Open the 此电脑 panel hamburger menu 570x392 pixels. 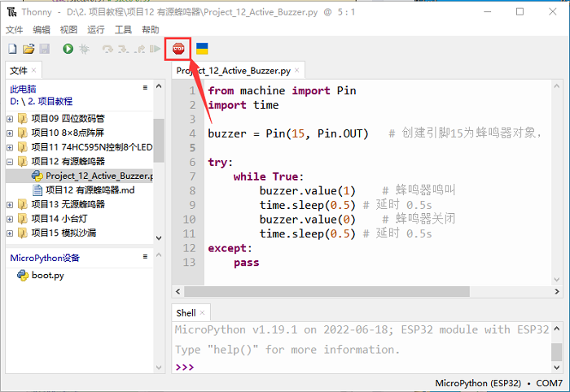[145, 88]
